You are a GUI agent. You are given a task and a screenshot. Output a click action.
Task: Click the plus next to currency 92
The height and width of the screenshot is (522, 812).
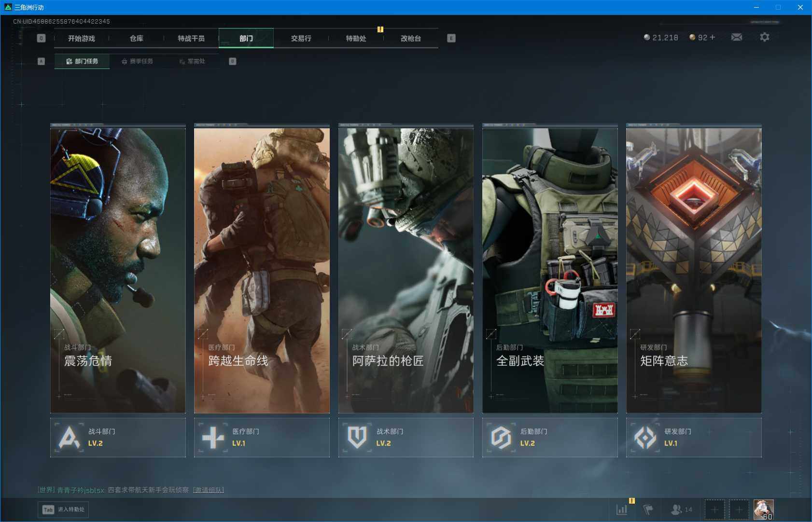tap(713, 37)
